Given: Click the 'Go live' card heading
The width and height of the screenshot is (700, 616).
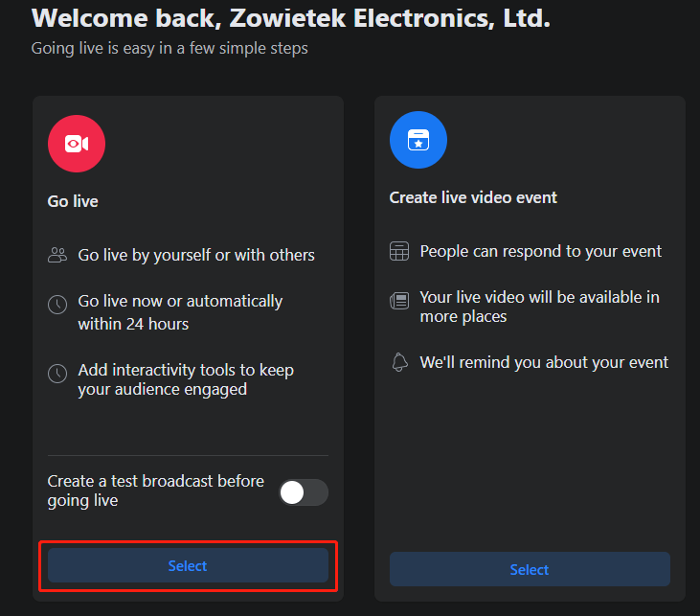Looking at the screenshot, I should 73,201.
